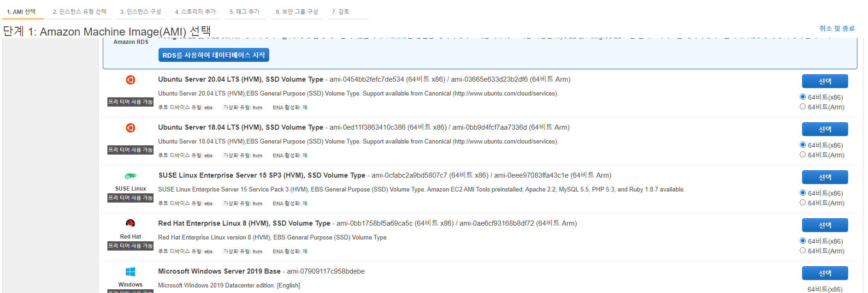868x293 pixels.
Task: Click Red Hat Enterprise Linux version 8 description
Action: (272, 238)
